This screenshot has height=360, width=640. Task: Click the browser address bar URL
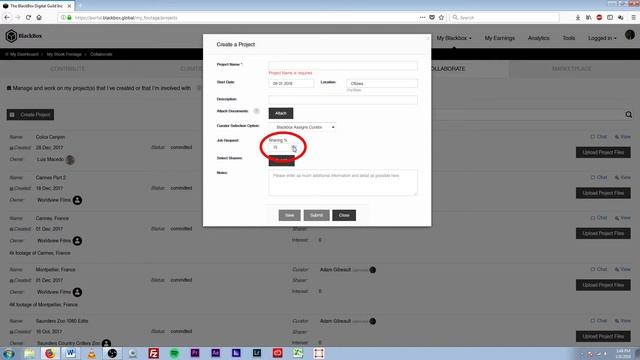[126, 18]
